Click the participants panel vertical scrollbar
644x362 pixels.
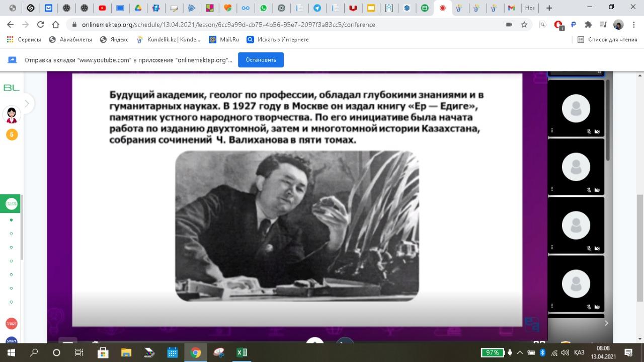pyautogui.click(x=608, y=121)
